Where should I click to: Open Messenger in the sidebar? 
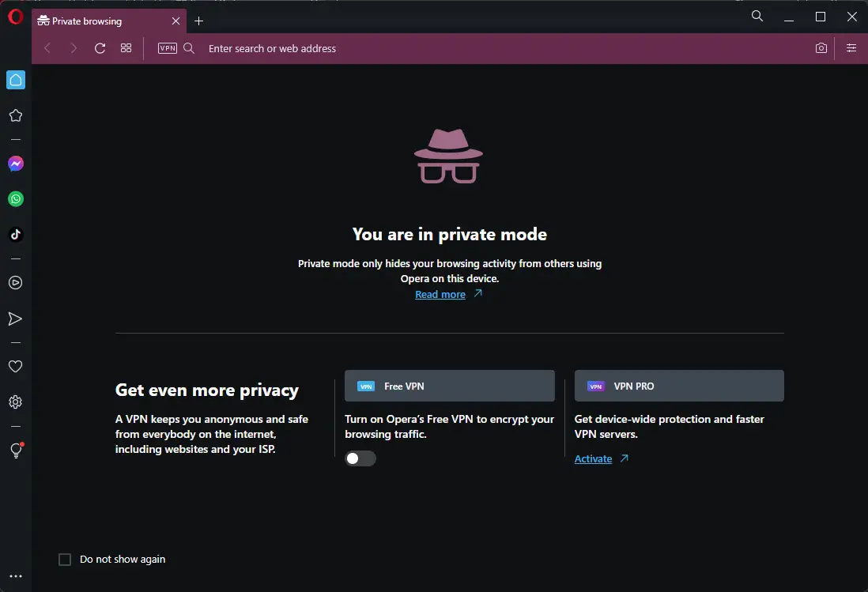(16, 164)
